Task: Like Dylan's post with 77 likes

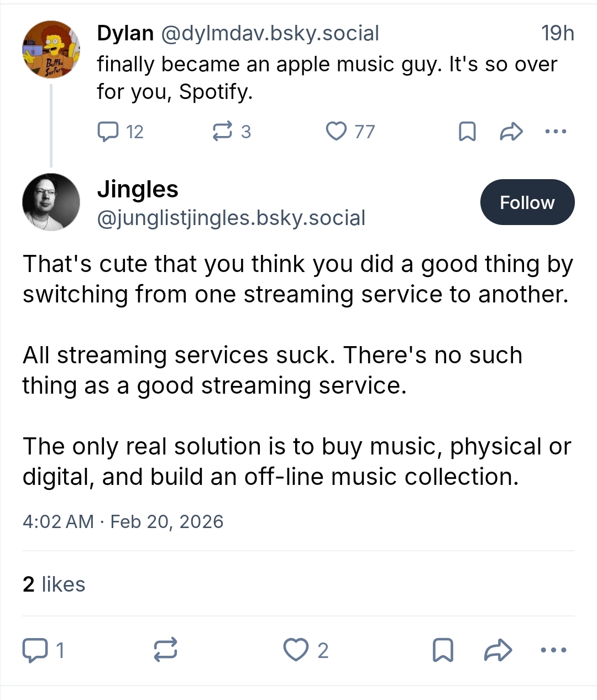Action: point(336,132)
